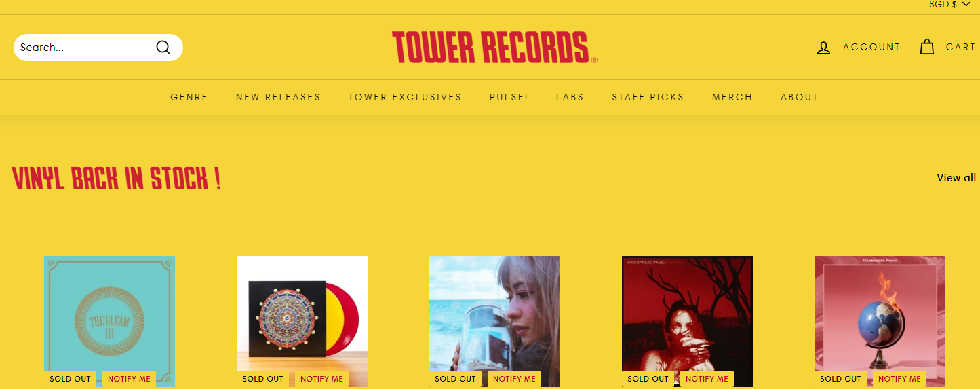Click Notify Me on The Gleam III album
Image resolution: width=980 pixels, height=389 pixels.
pyautogui.click(x=129, y=379)
